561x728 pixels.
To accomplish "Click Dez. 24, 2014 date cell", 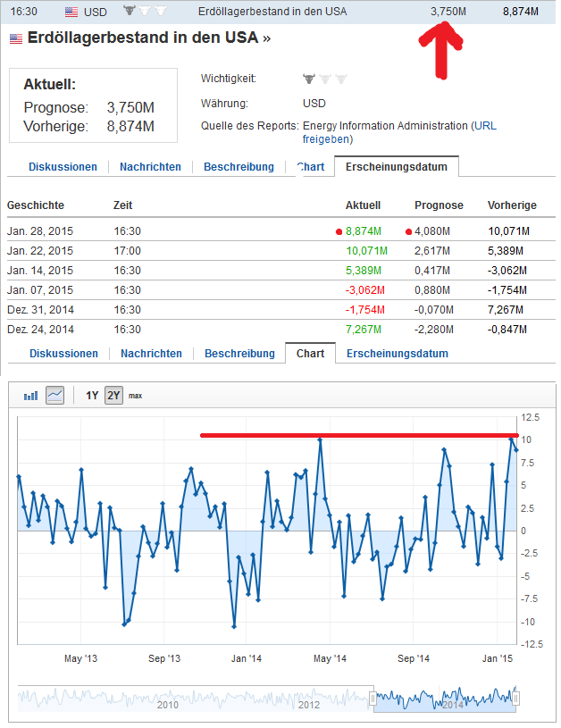I will coord(40,330).
